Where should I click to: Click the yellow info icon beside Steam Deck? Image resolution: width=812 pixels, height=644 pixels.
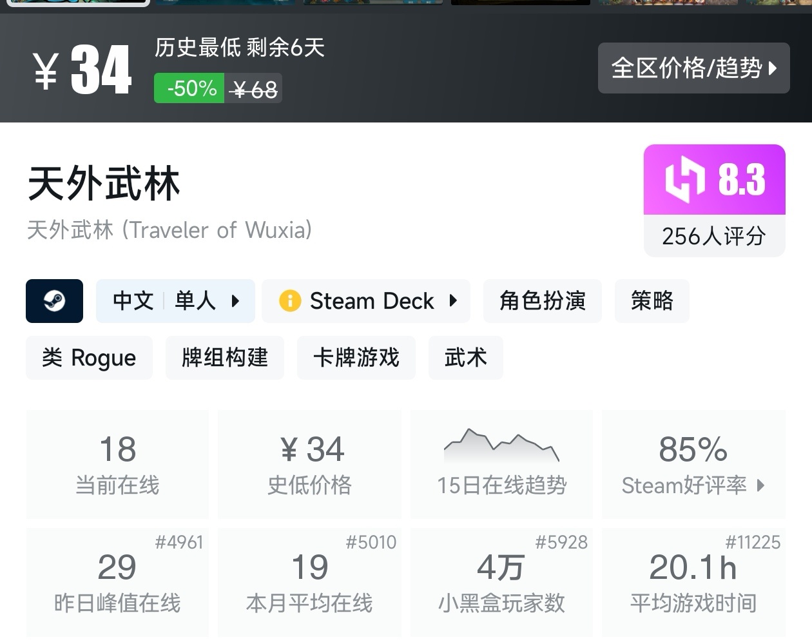290,301
